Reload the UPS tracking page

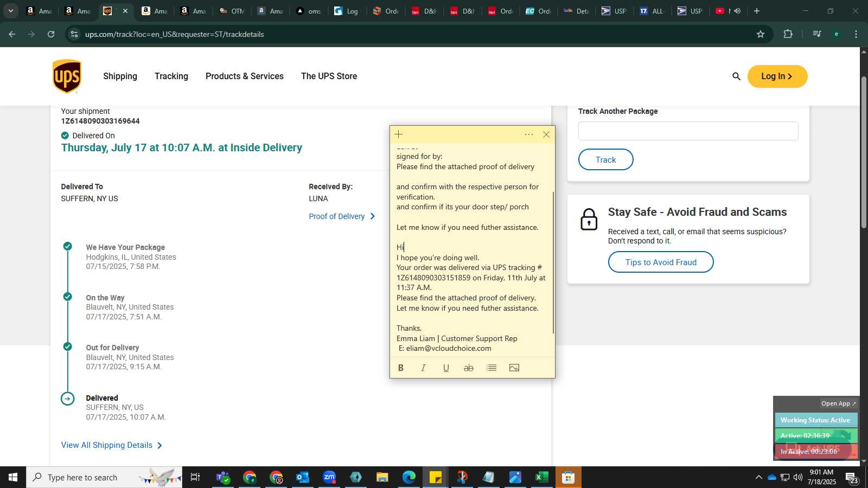click(x=51, y=34)
